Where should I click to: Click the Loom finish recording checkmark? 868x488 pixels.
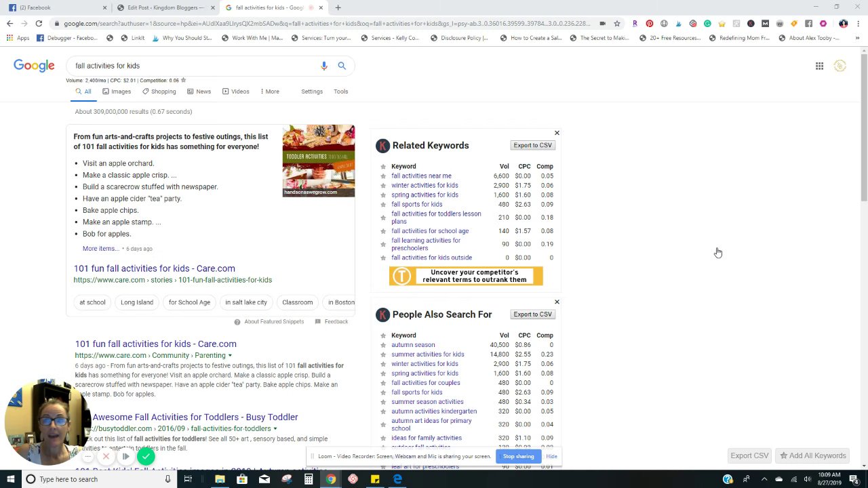[145, 457]
